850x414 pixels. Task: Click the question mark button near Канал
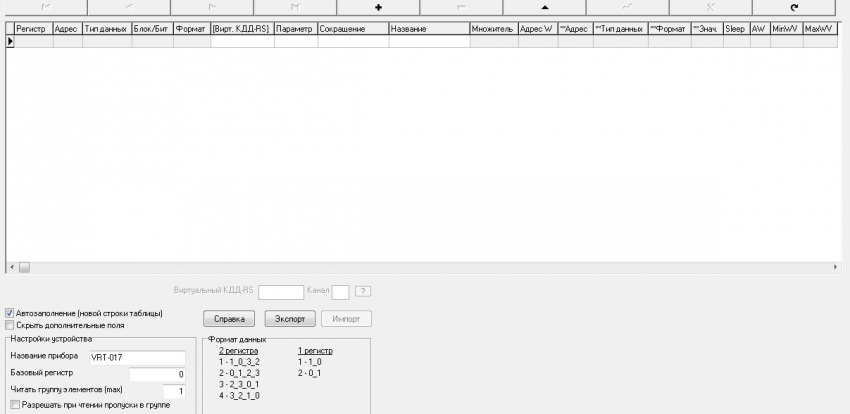point(363,291)
